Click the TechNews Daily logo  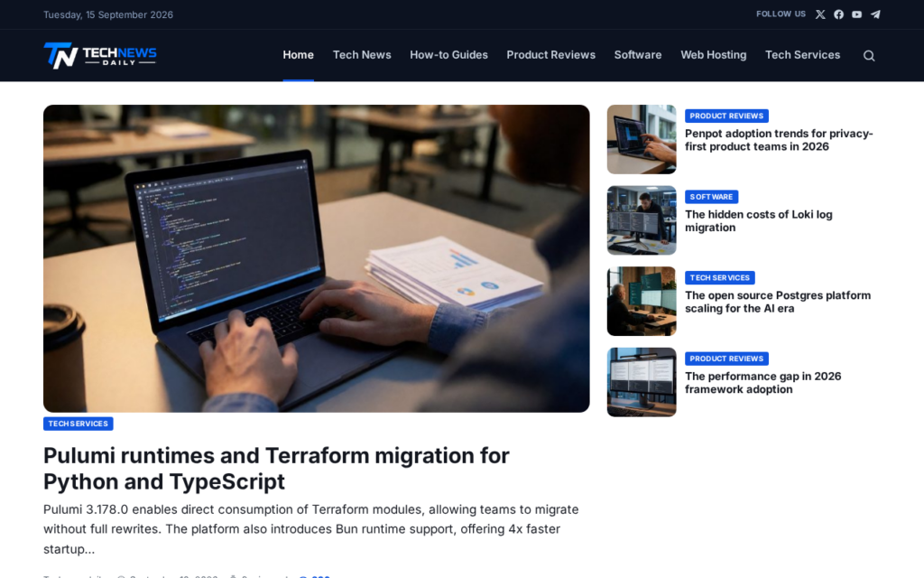click(100, 55)
